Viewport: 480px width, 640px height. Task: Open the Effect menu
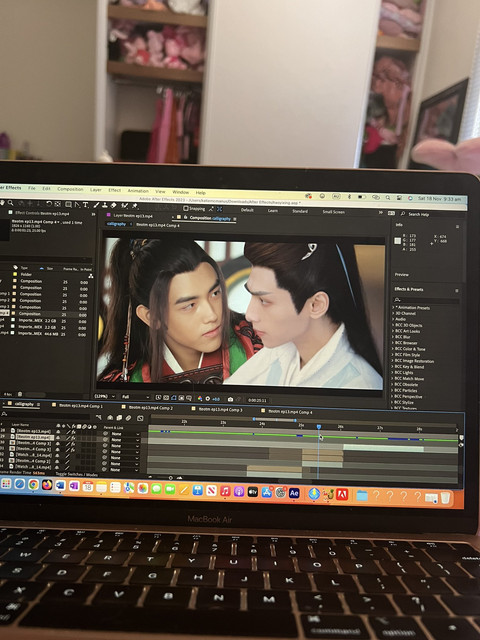(x=115, y=190)
